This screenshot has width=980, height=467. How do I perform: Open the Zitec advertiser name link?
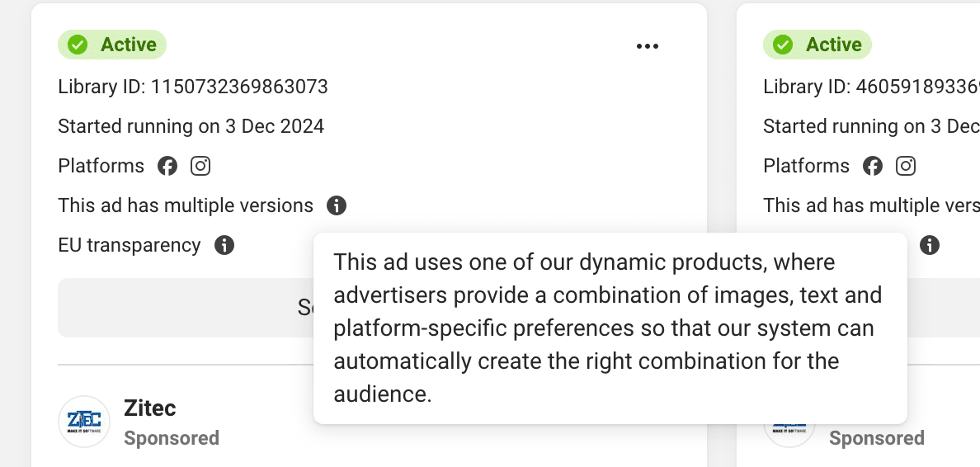(x=149, y=408)
